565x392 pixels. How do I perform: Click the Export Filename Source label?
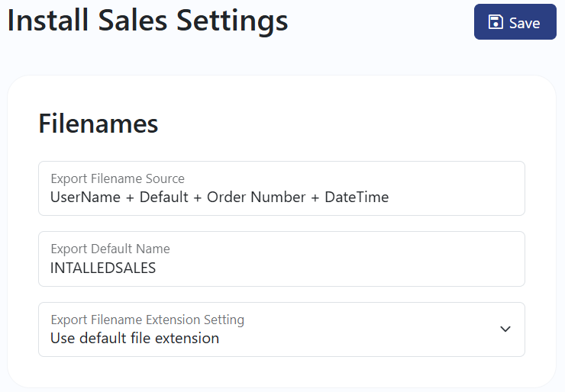(x=118, y=178)
